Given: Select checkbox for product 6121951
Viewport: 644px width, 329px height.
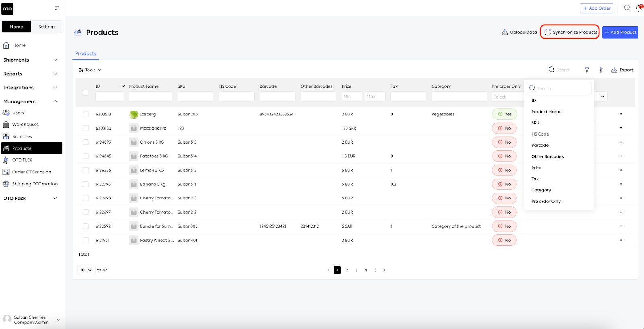Looking at the screenshot, I should [86, 240].
